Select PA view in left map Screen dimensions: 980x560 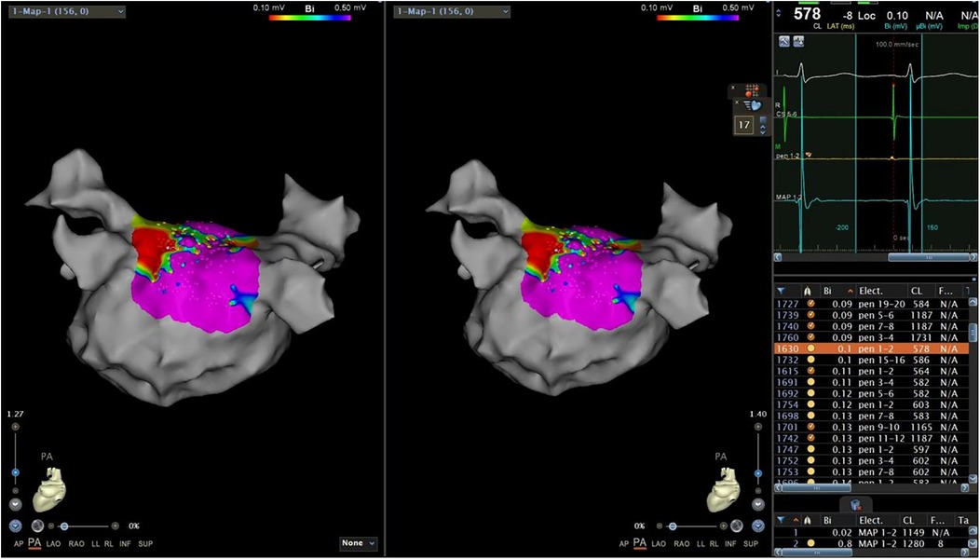pyautogui.click(x=35, y=544)
